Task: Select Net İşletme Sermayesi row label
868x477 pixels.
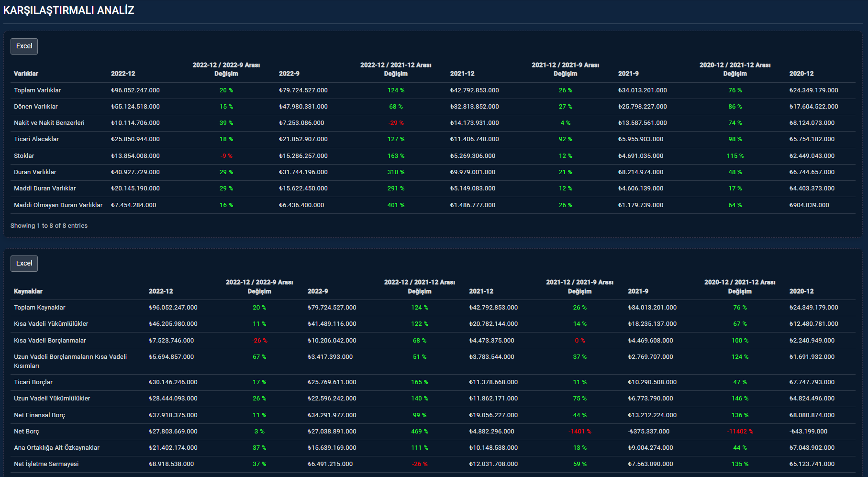Action: click(46, 464)
